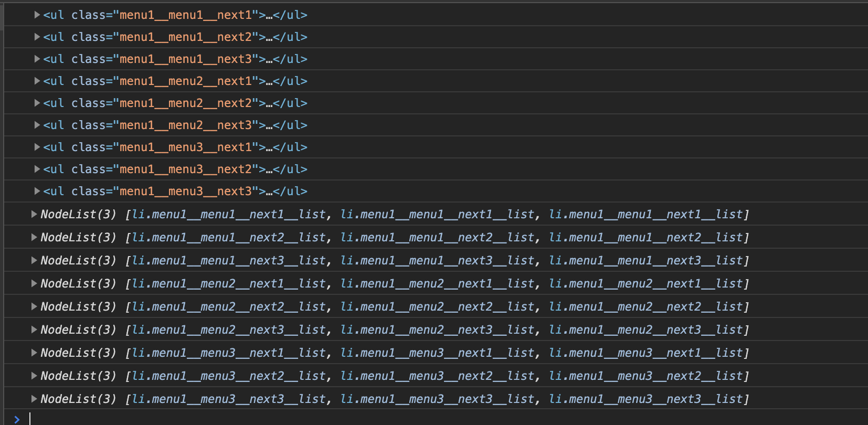
Task: Expand NodeList of menu1__menu2__next2__list items
Action: coord(34,306)
